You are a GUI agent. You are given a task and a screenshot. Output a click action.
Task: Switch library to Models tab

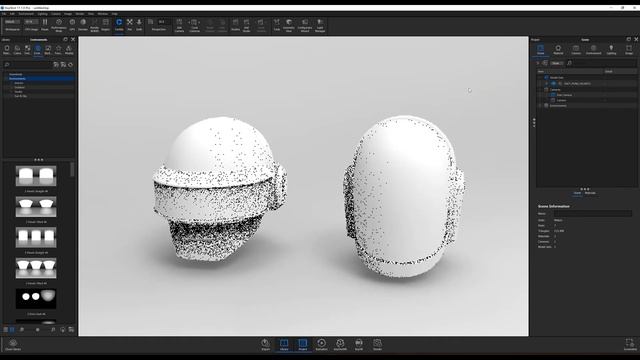(x=69, y=50)
